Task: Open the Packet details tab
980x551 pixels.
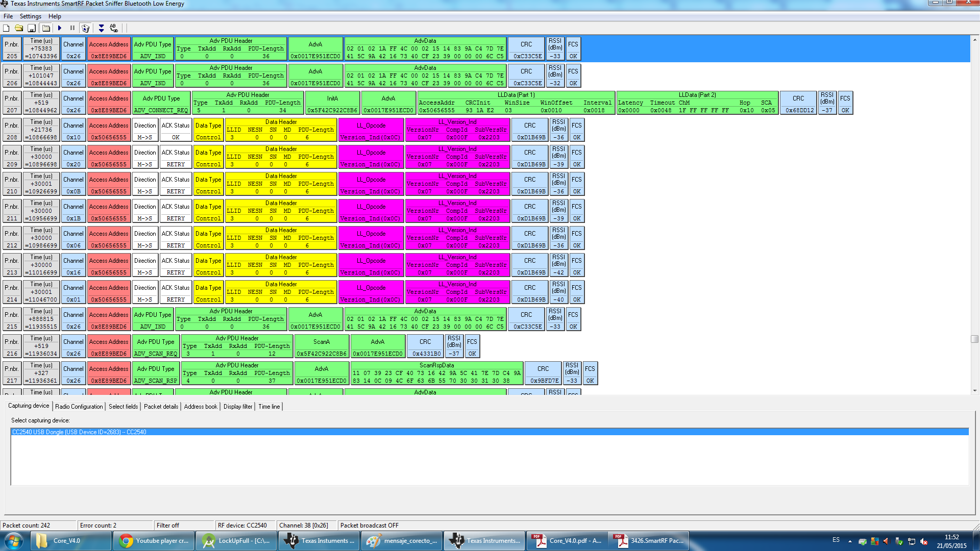Action: 161,407
